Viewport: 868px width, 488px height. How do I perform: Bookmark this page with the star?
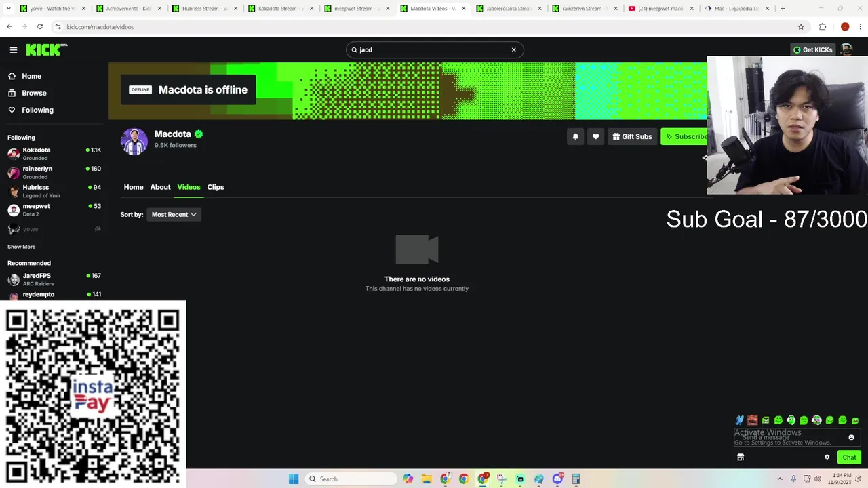pyautogui.click(x=801, y=27)
